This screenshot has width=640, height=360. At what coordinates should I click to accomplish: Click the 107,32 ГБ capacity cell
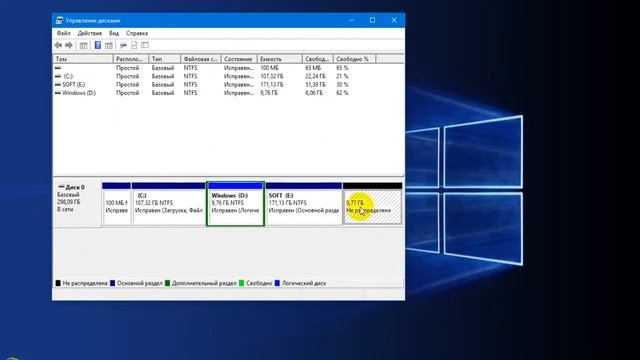tap(271, 76)
